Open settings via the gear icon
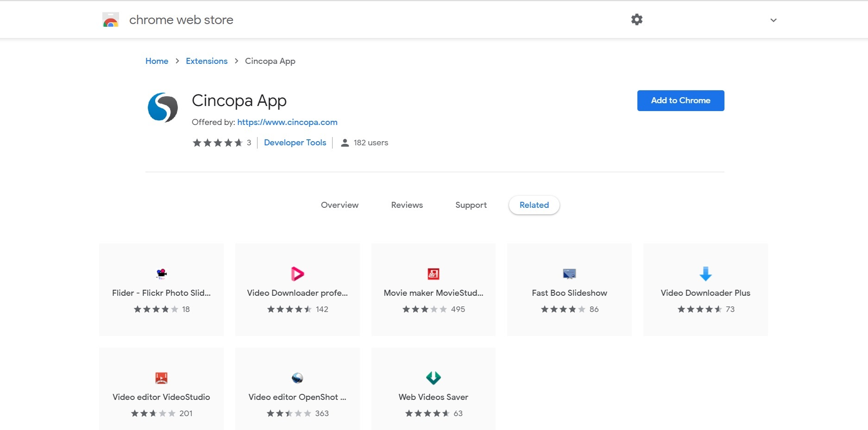 point(637,19)
